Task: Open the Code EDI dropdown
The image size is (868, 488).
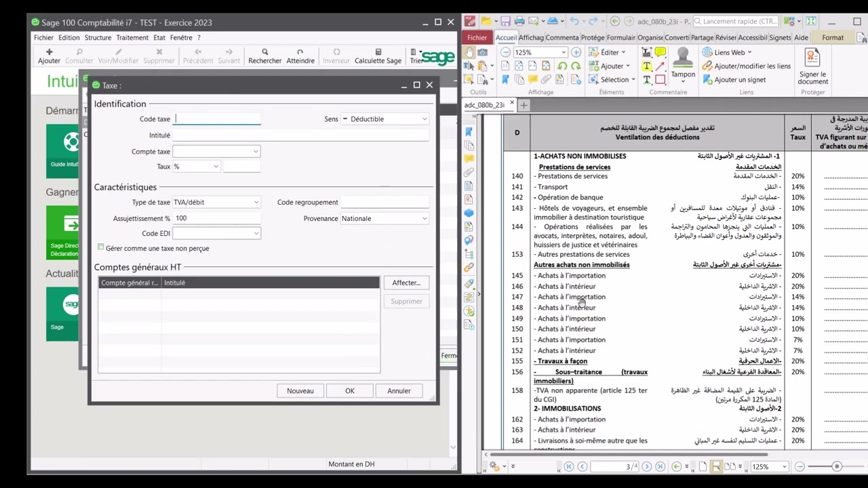Action: click(216, 233)
